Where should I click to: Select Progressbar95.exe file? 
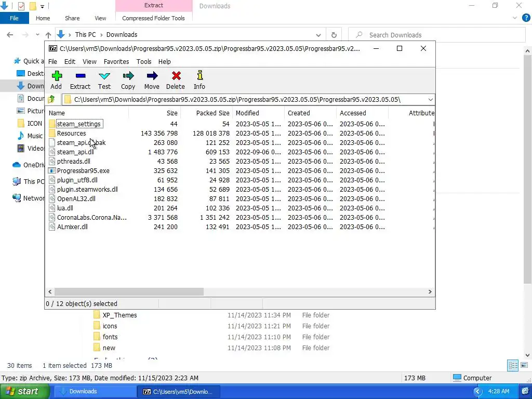[x=83, y=170]
